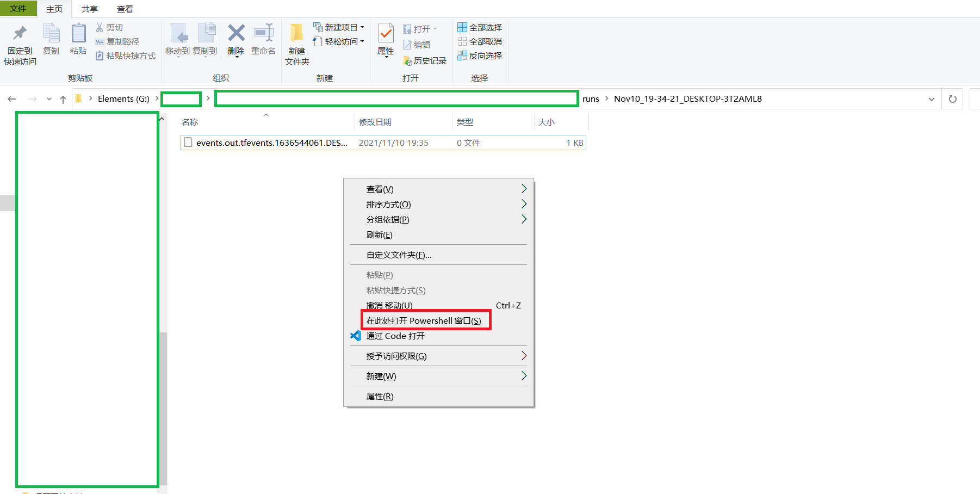Open the Move To command

pos(178,39)
